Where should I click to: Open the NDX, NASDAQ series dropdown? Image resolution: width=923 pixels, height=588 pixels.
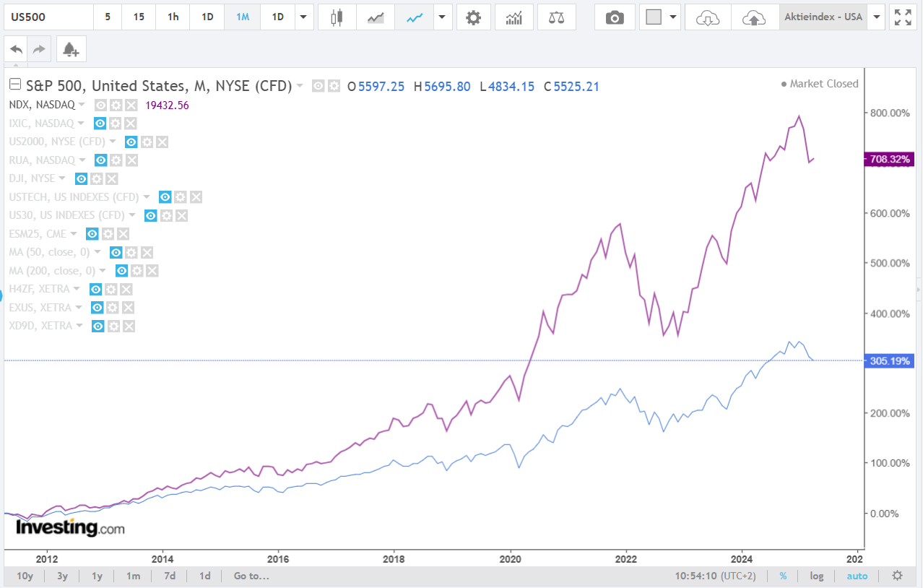80,105
